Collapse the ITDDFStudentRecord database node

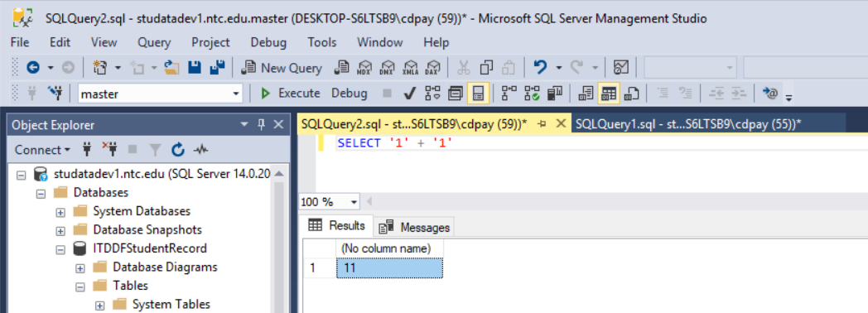point(61,249)
